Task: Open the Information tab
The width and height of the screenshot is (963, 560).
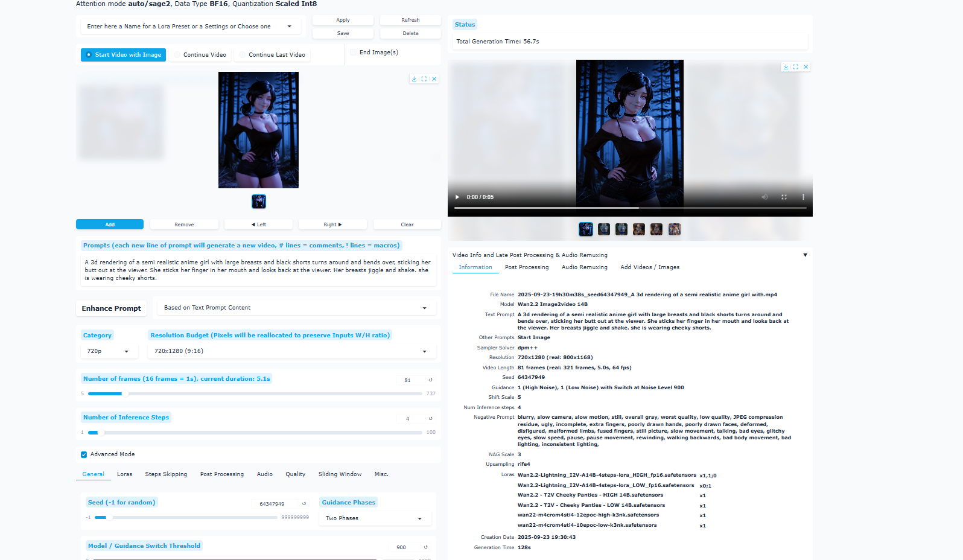Action: click(475, 267)
